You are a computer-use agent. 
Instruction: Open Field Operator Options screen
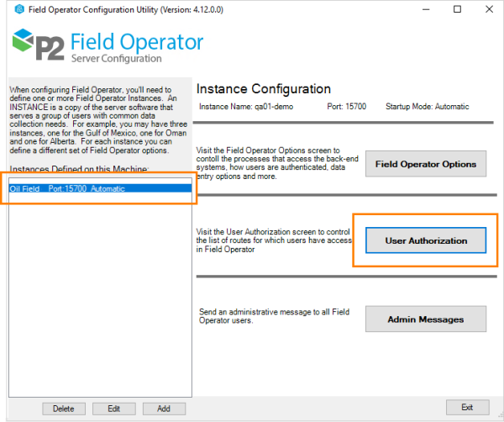(x=426, y=164)
